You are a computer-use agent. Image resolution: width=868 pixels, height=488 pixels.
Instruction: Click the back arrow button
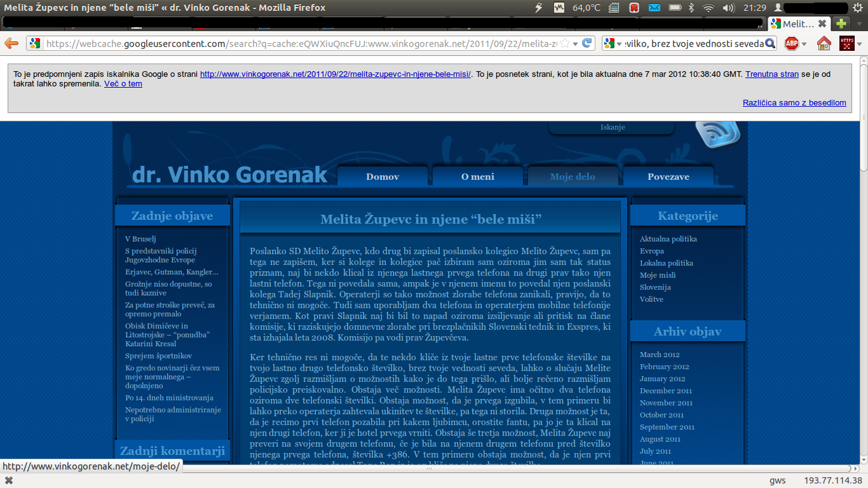click(x=11, y=43)
